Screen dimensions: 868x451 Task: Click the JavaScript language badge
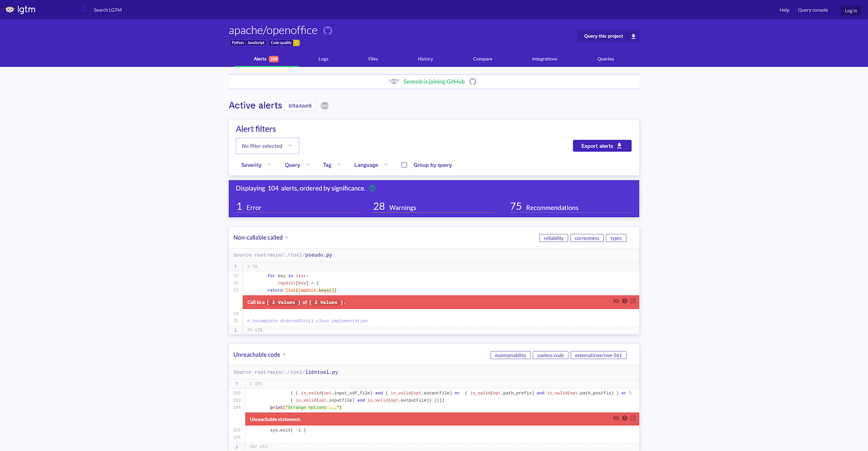[256, 43]
